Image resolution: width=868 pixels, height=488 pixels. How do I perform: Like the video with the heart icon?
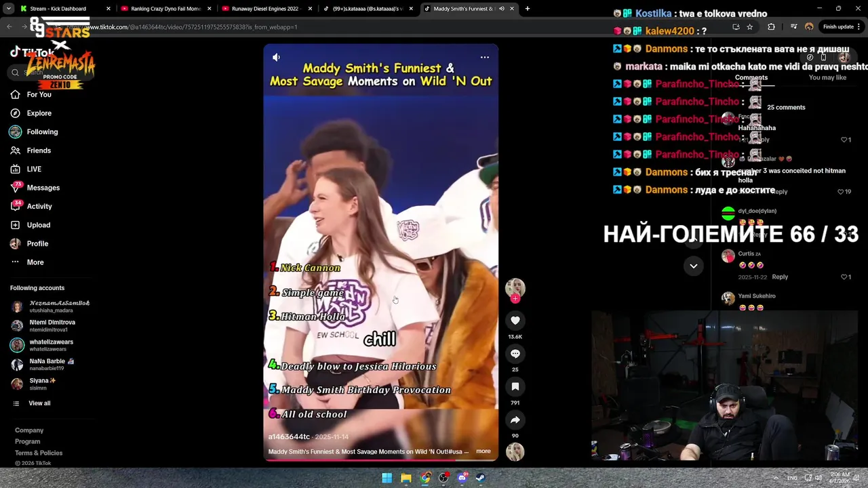(515, 321)
